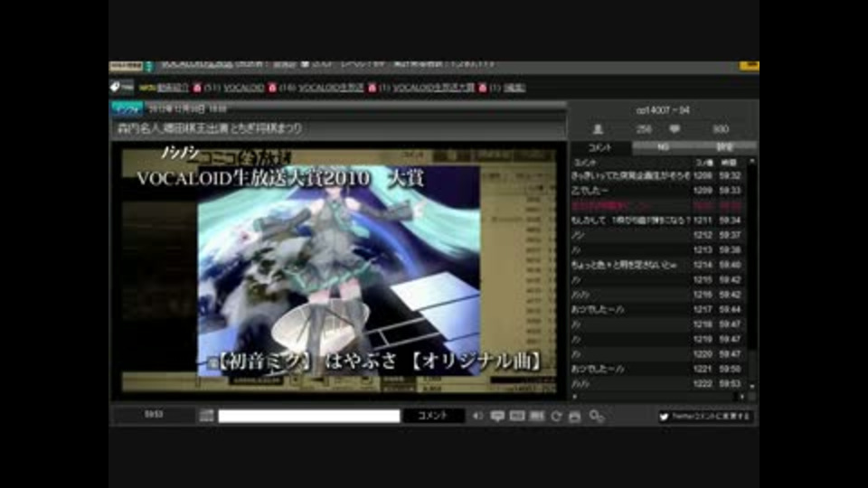This screenshot has width=868, height=488.
Task: Click the yellow badge in the top-right header
Action: 749,65
